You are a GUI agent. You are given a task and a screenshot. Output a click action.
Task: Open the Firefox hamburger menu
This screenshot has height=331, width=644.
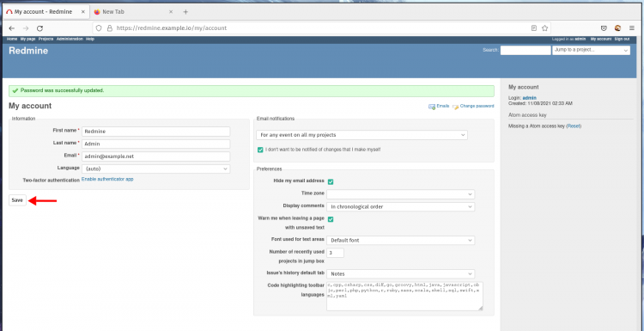click(632, 28)
